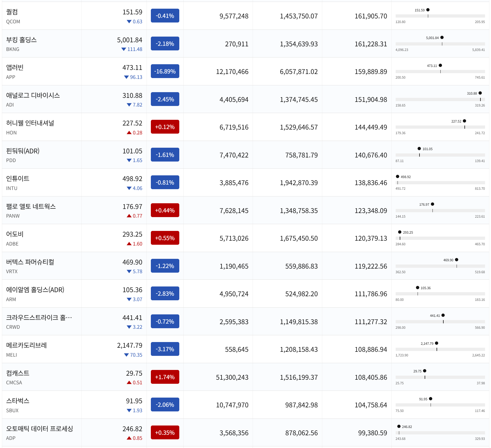Click the 310.88 marker on ADI range bar

click(x=480, y=93)
